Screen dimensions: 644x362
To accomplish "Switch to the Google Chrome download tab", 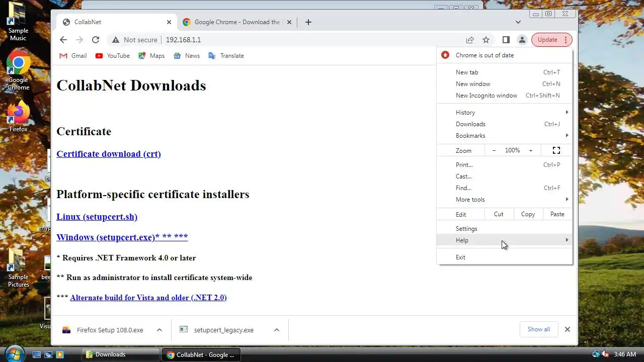I will coord(236,22).
